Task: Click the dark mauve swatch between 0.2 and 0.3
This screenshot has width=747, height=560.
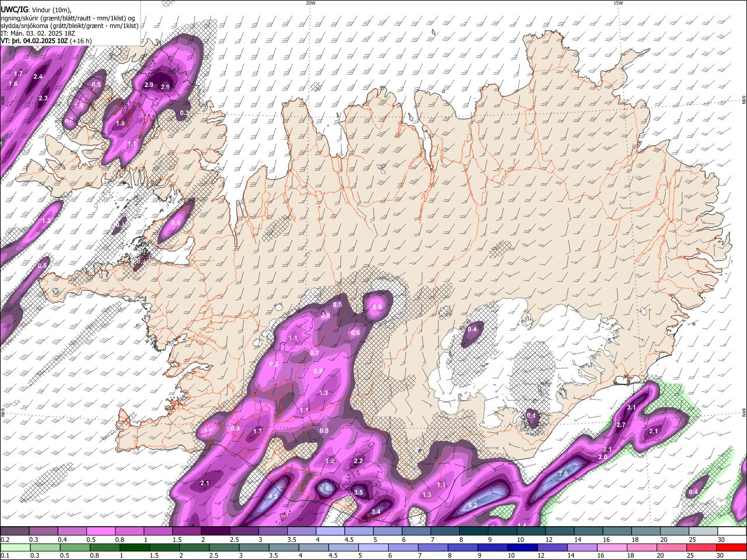Action: click(15, 531)
